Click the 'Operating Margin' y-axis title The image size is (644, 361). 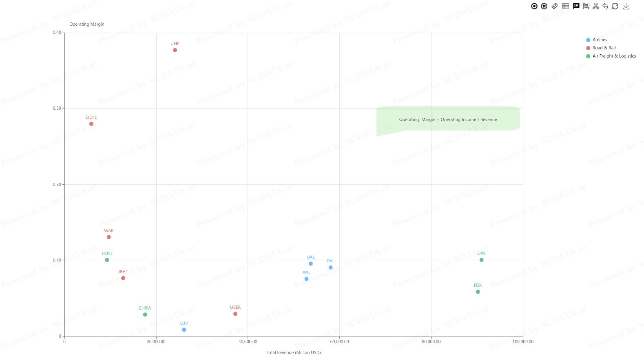87,24
